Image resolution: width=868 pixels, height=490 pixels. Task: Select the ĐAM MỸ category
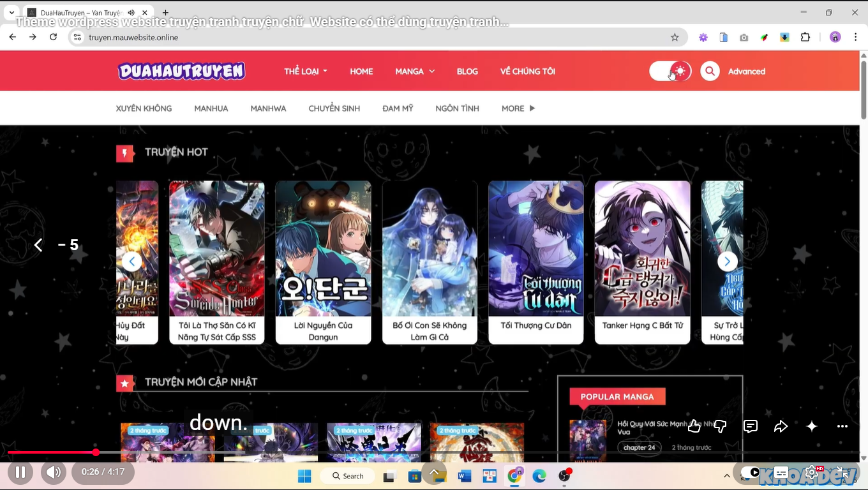[398, 108]
